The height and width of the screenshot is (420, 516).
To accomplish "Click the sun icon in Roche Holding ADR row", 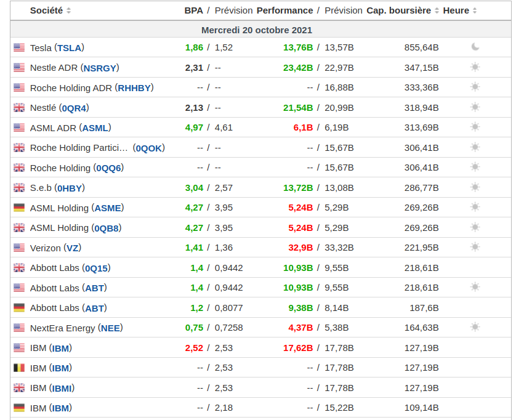I will (475, 87).
